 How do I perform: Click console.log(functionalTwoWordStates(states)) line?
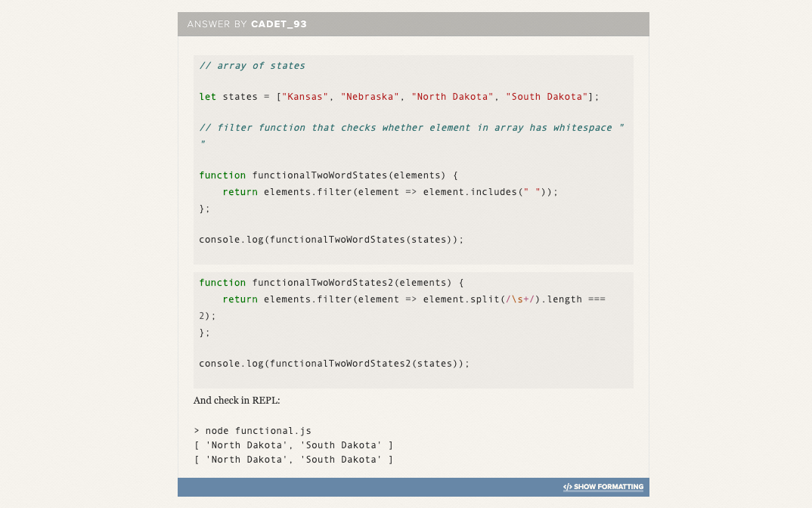[x=331, y=240]
